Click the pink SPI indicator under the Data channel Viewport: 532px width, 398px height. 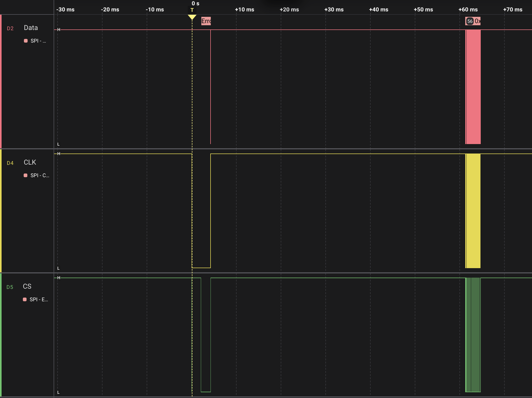coord(25,40)
